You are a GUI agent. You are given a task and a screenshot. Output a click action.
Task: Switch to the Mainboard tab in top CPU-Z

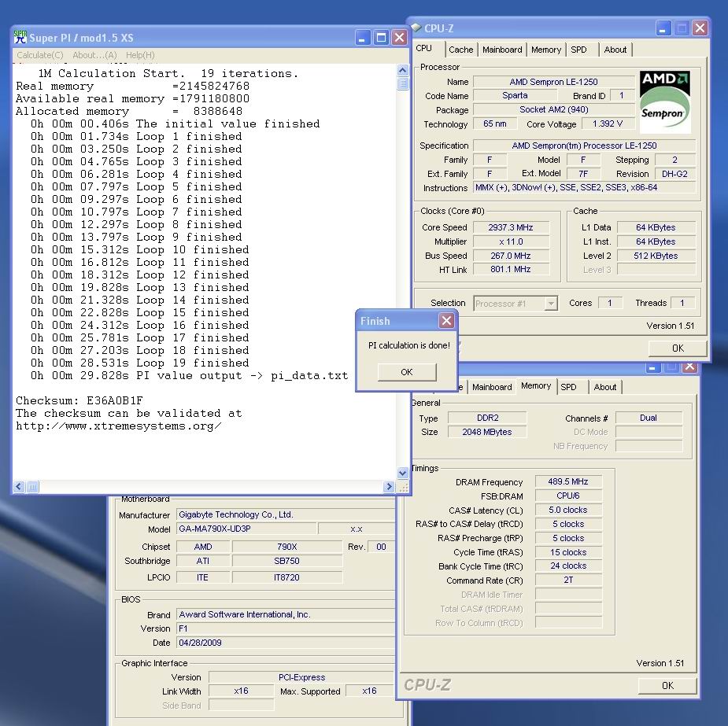[x=502, y=50]
